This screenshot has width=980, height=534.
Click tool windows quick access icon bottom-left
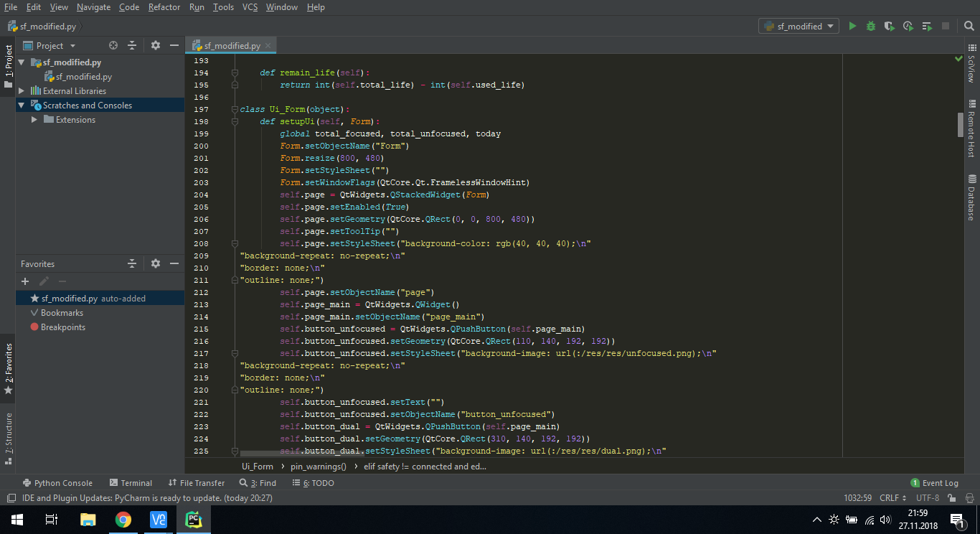coord(11,497)
